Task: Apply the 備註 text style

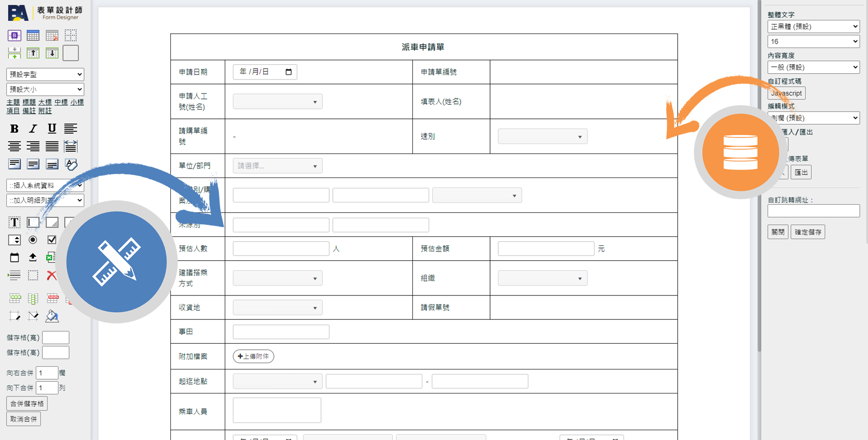Action: coord(29,111)
